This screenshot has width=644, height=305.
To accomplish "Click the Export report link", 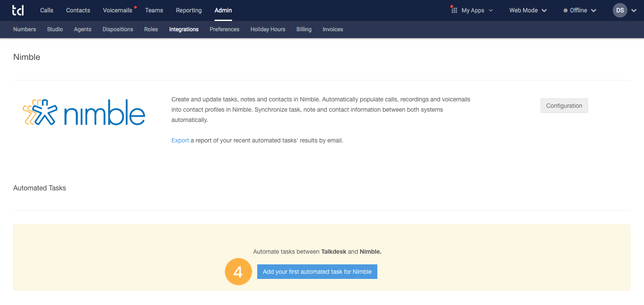I will [180, 140].
